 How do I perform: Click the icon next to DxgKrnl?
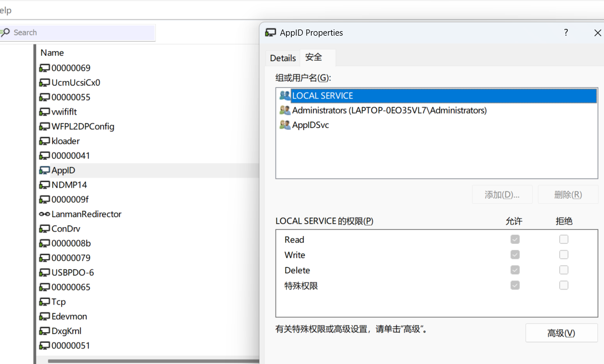click(45, 331)
